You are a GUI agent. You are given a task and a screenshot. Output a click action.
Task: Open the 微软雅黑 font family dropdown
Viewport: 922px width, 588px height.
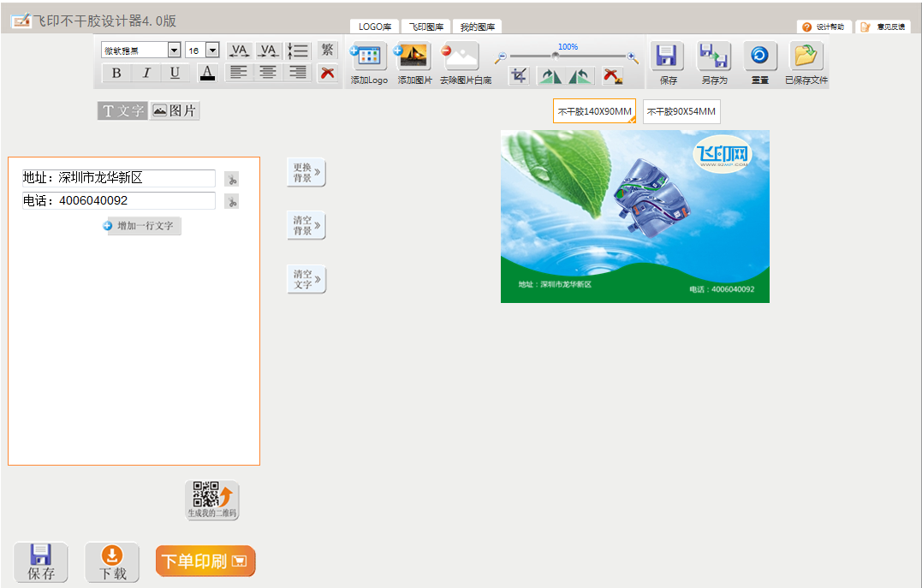click(174, 50)
